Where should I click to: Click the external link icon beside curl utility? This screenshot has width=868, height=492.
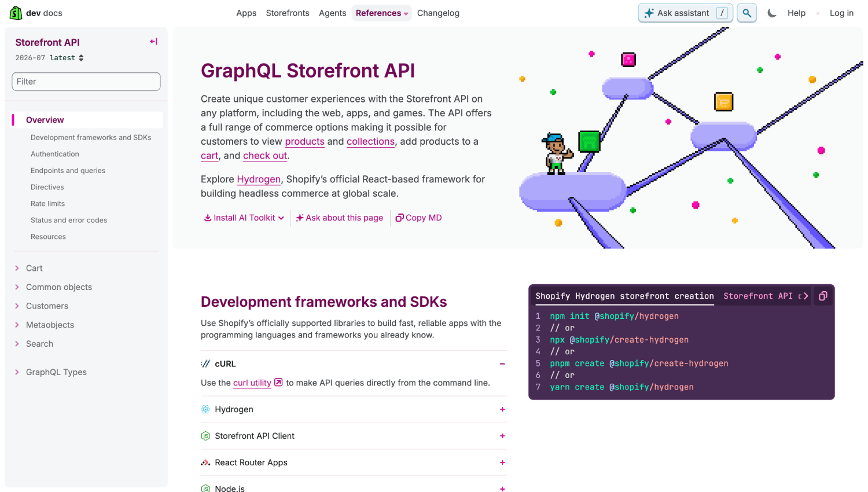(x=278, y=382)
